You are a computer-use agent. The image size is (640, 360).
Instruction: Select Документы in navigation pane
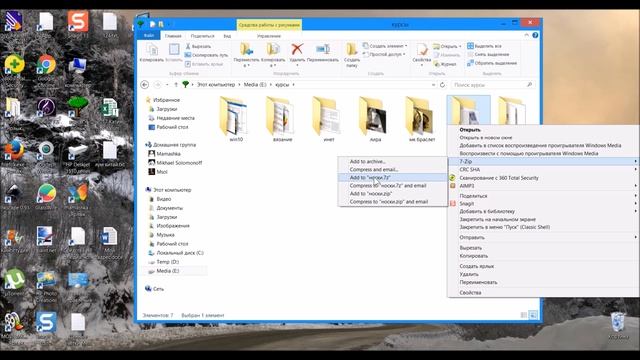pos(169,208)
